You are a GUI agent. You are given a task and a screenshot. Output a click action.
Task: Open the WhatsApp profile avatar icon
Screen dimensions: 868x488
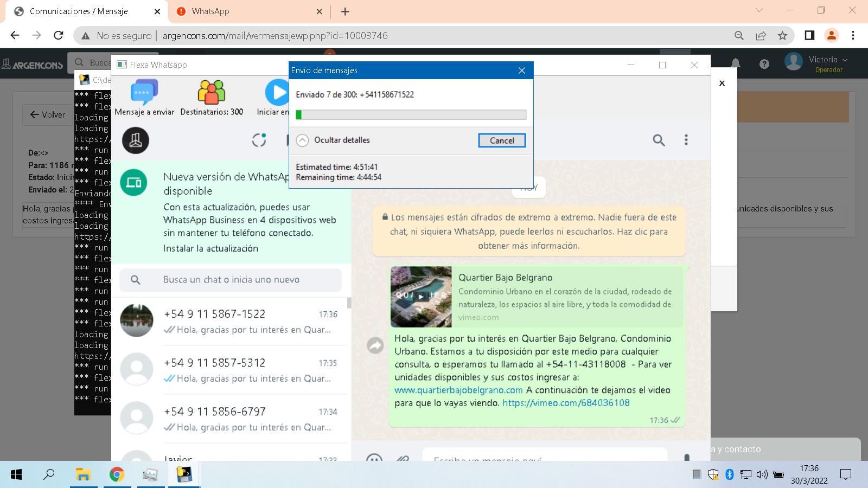[x=136, y=140]
